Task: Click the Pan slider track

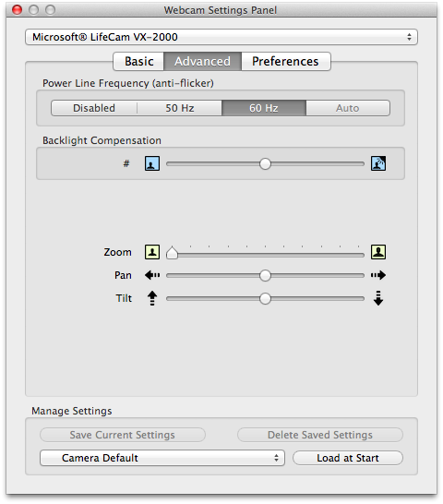Action: point(265,275)
